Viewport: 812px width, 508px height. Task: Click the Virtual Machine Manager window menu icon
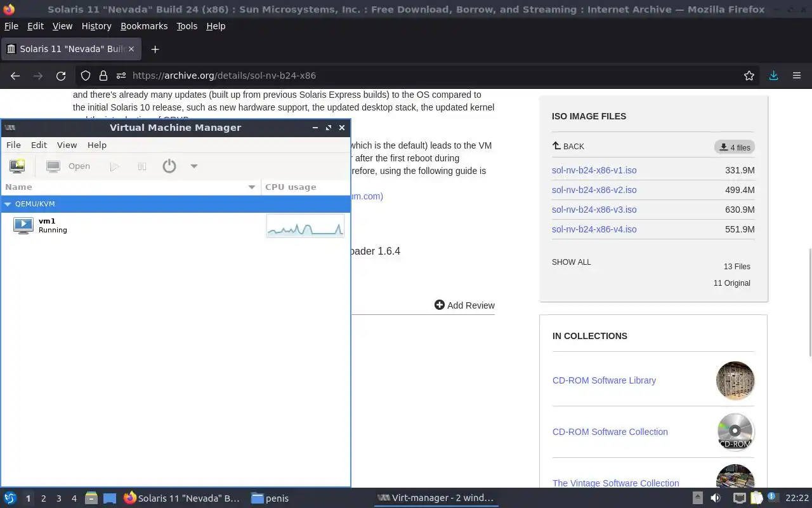click(x=10, y=128)
